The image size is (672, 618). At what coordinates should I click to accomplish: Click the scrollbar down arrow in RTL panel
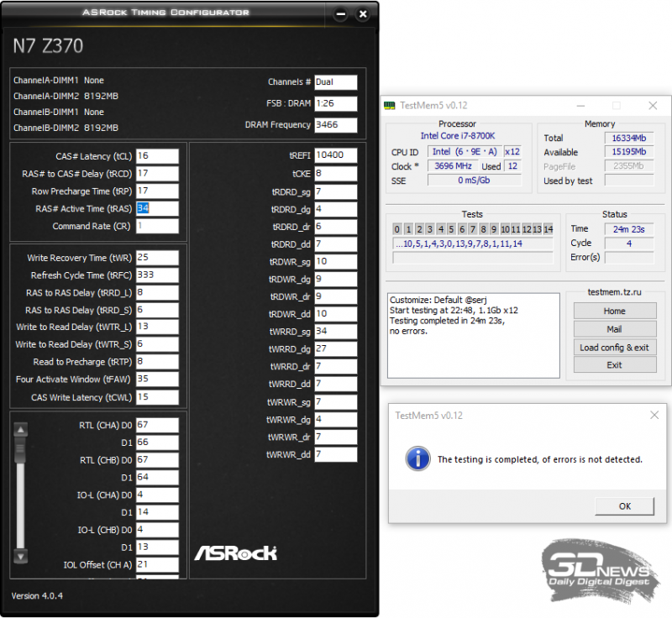pyautogui.click(x=21, y=557)
